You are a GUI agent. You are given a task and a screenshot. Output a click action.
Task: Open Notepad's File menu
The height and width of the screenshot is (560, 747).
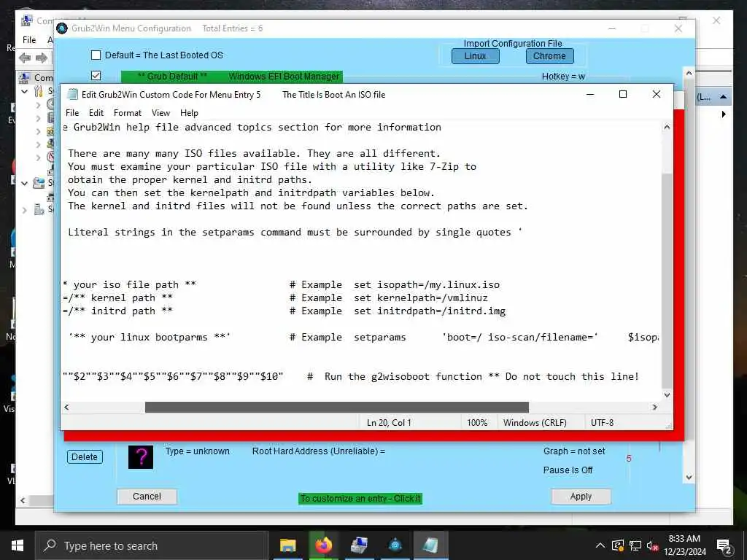click(x=72, y=113)
